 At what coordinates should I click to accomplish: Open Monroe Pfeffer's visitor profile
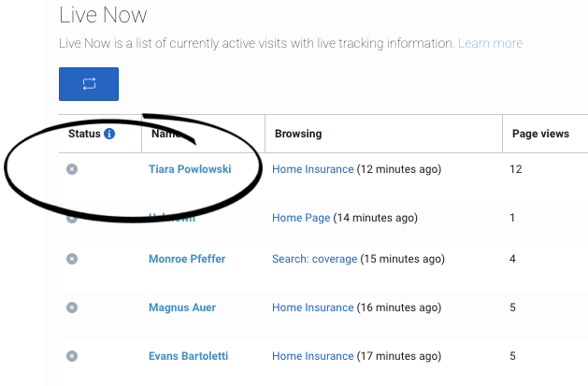(x=187, y=259)
